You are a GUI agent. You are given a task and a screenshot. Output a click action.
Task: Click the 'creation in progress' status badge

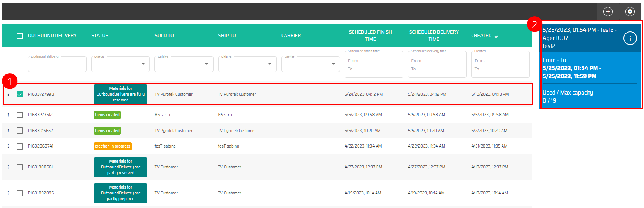(113, 146)
